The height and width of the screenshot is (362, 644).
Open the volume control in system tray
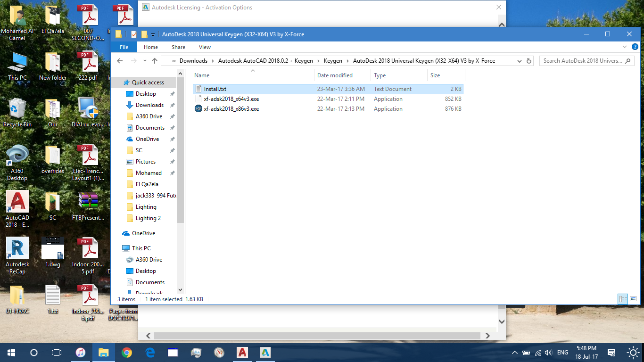[x=548, y=353]
